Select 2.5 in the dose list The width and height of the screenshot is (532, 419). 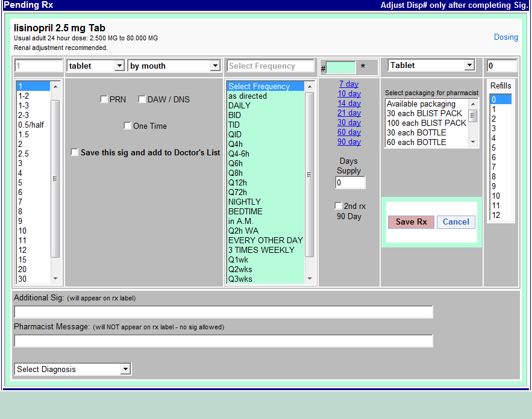pyautogui.click(x=34, y=154)
